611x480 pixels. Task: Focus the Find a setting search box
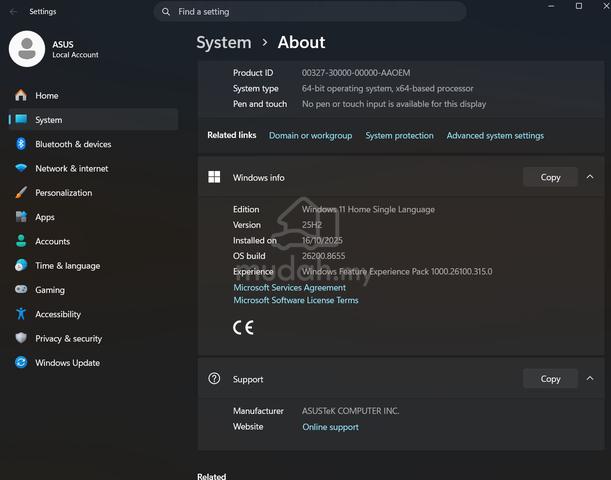(310, 12)
